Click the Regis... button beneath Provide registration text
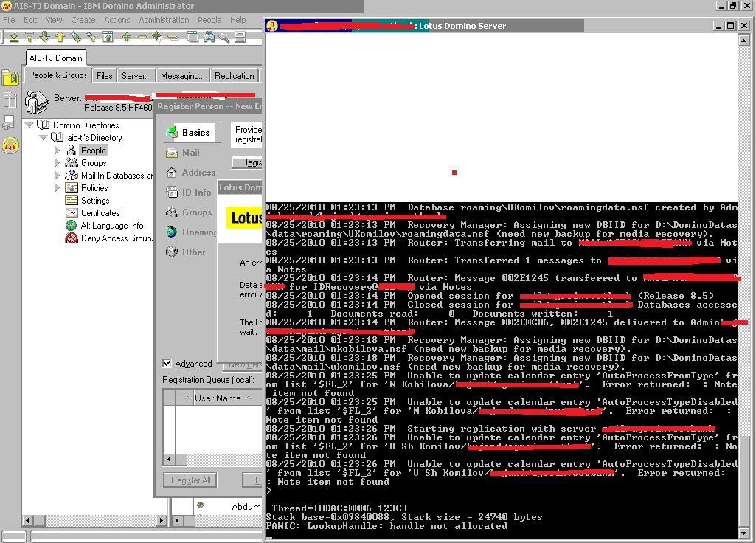 tap(247, 162)
